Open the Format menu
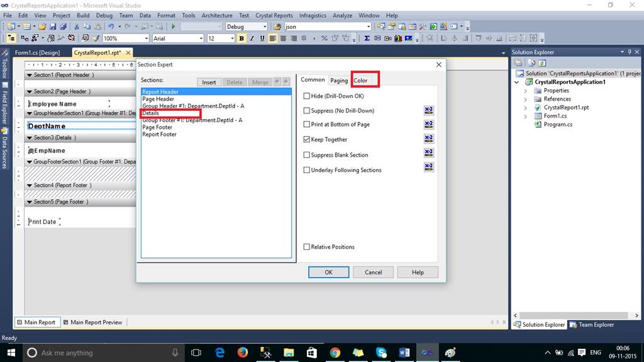The height and width of the screenshot is (362, 644). click(x=166, y=15)
